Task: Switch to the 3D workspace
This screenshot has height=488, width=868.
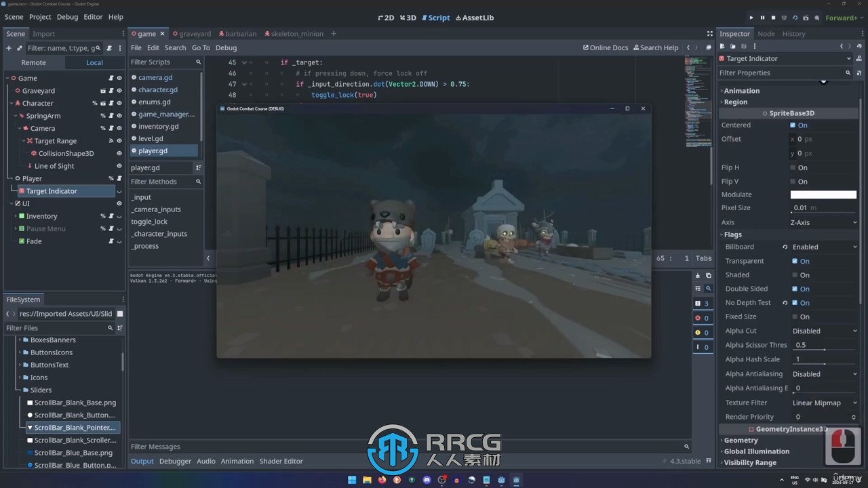Action: [408, 18]
